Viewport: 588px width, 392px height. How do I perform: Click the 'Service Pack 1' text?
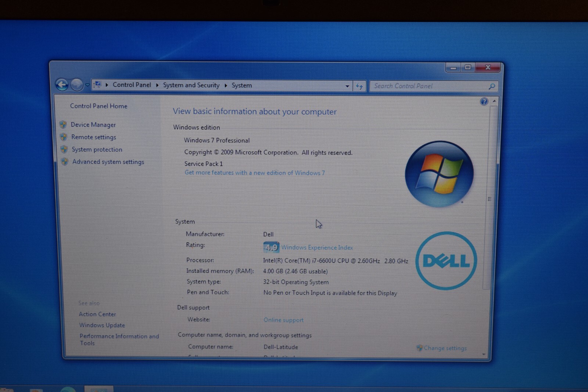(204, 164)
